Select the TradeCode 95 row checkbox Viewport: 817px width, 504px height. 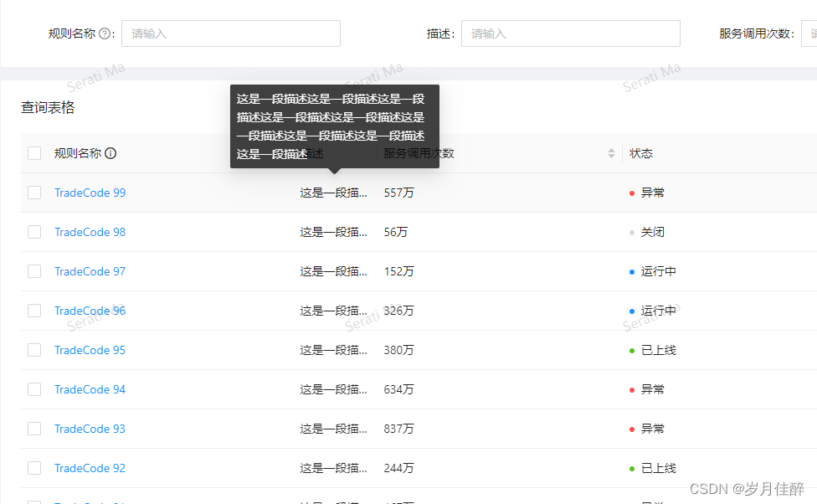coord(34,350)
